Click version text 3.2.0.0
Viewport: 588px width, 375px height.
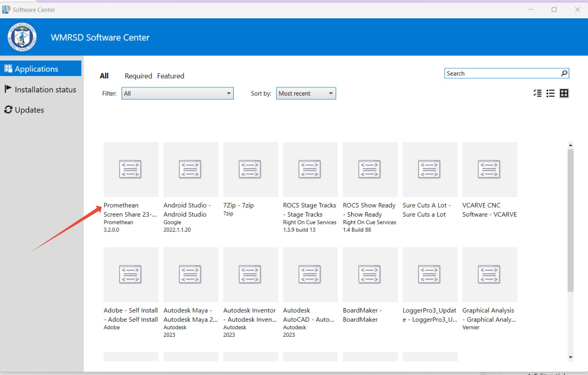(112, 230)
